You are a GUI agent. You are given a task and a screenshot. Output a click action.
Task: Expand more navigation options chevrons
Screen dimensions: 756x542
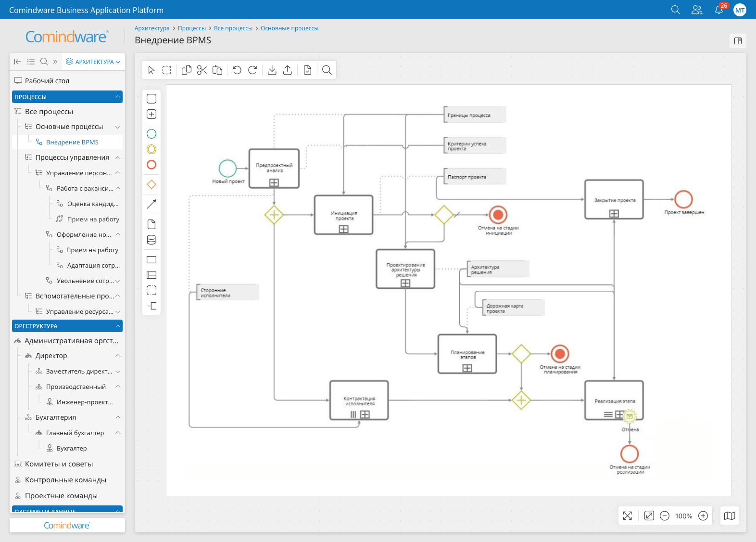pos(55,62)
